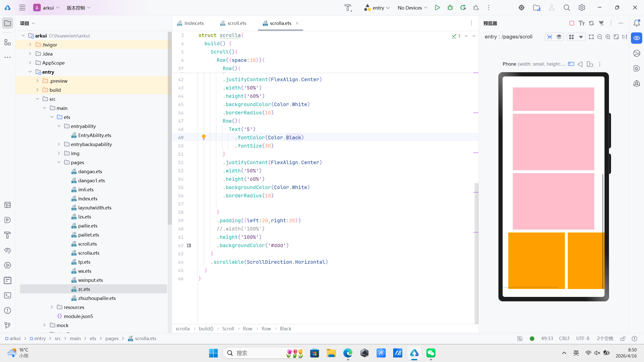Open the inspector icon in previewer

tap(550, 37)
